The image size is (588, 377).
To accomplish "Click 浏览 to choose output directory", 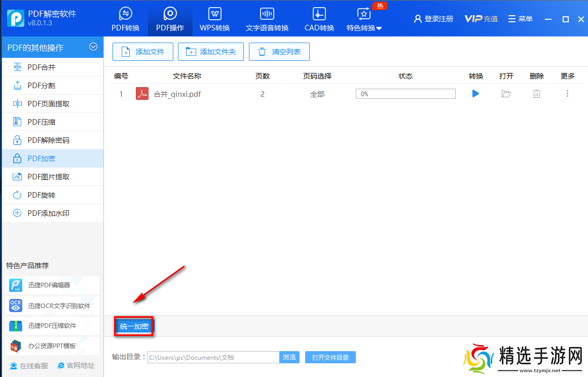I will pyautogui.click(x=289, y=357).
